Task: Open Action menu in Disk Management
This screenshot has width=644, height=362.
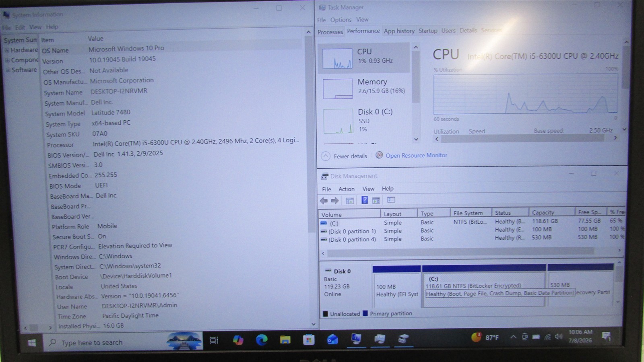Action: point(346,189)
